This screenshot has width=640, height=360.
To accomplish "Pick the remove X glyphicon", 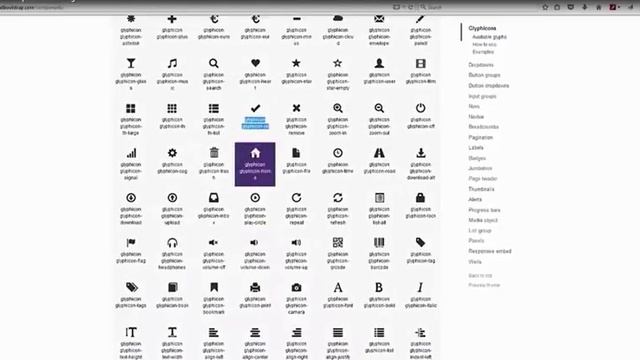I will pyautogui.click(x=296, y=108).
